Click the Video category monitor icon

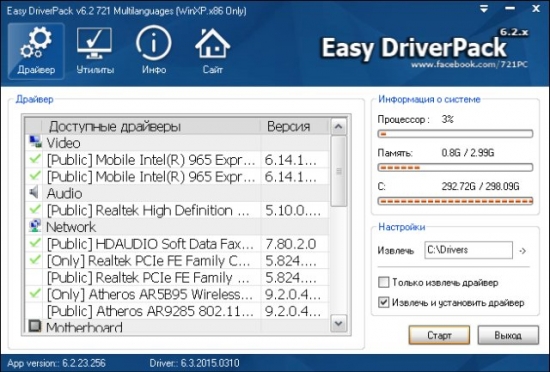34,142
